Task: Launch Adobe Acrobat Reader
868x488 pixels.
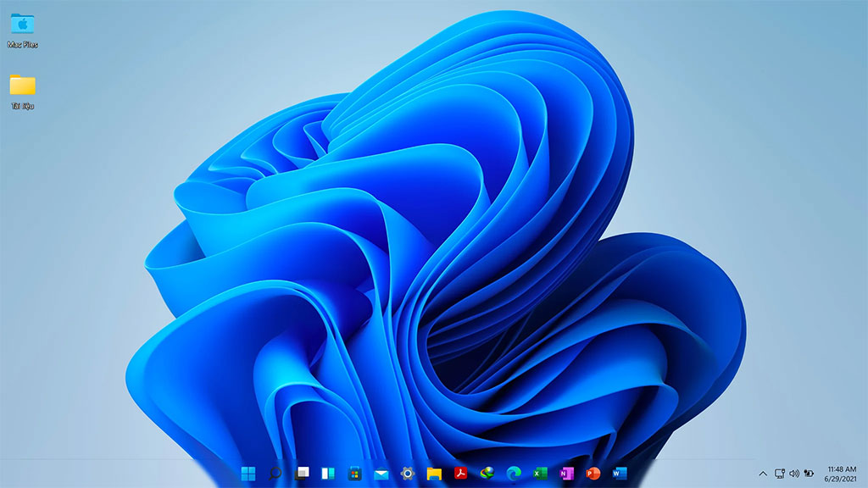Action: tap(459, 473)
